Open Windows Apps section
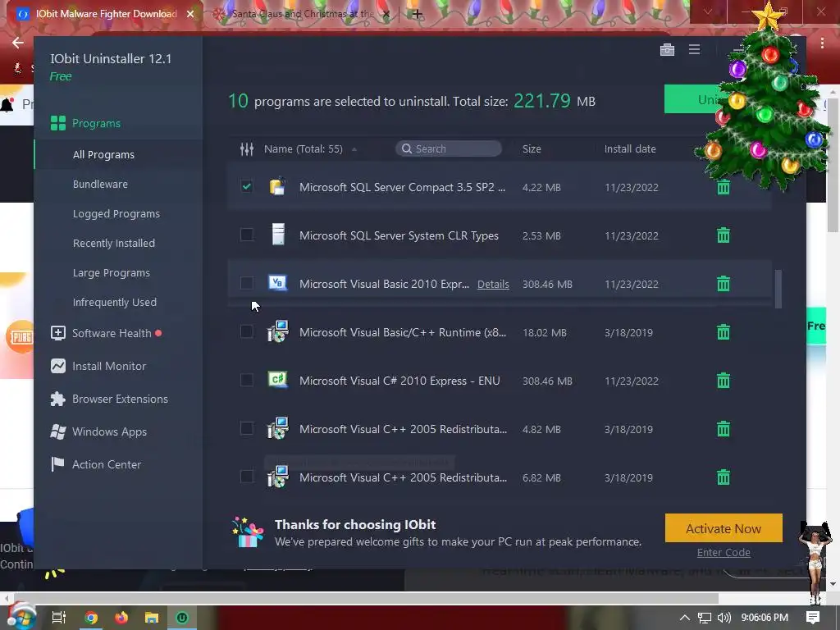The width and height of the screenshot is (840, 630). (98, 431)
